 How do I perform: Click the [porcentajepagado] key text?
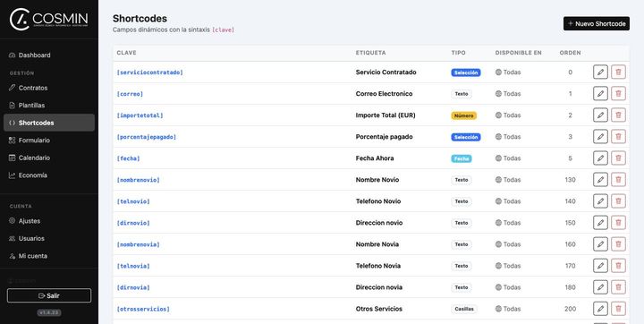(146, 137)
